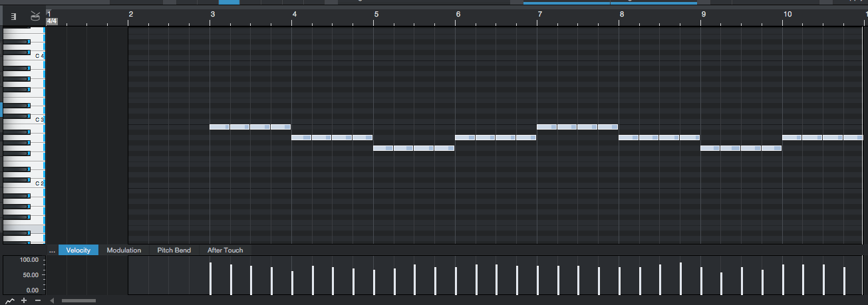Click the velocity bar at bar 3 start

pyautogui.click(x=210, y=278)
